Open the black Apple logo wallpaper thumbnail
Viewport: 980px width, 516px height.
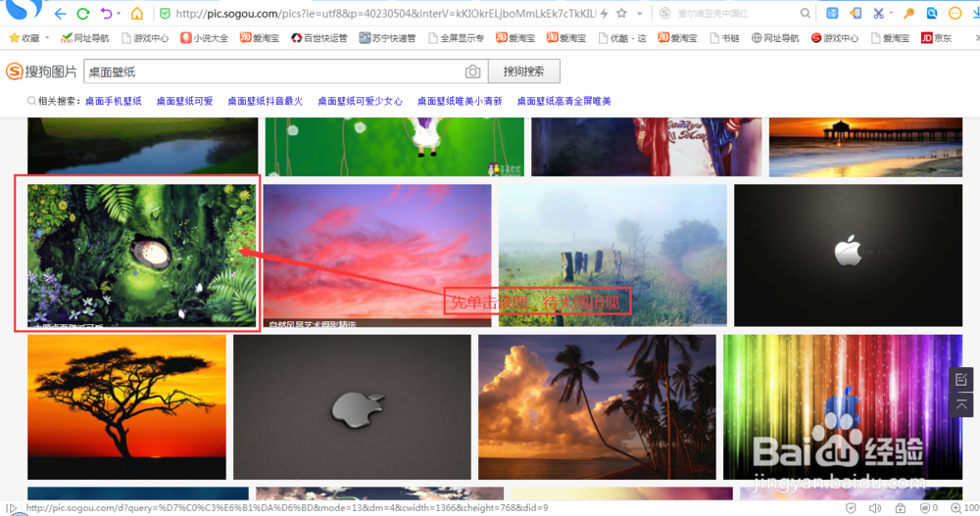click(848, 255)
